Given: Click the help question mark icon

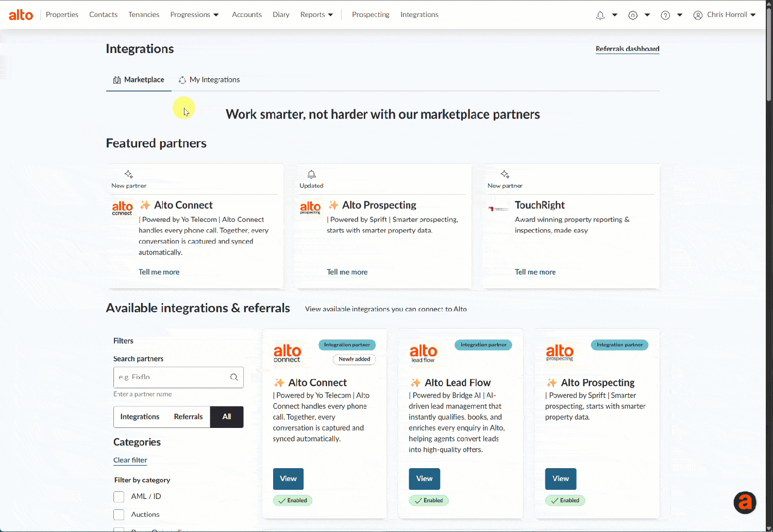Looking at the screenshot, I should pyautogui.click(x=665, y=15).
